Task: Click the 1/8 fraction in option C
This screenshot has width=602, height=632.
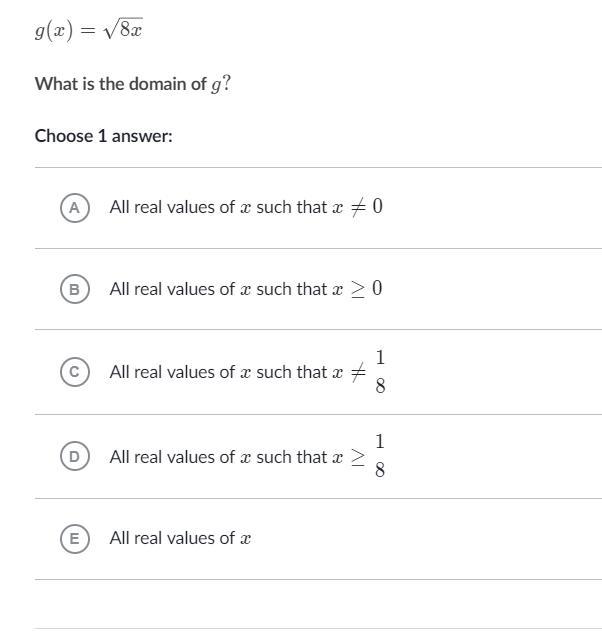Action: [380, 371]
